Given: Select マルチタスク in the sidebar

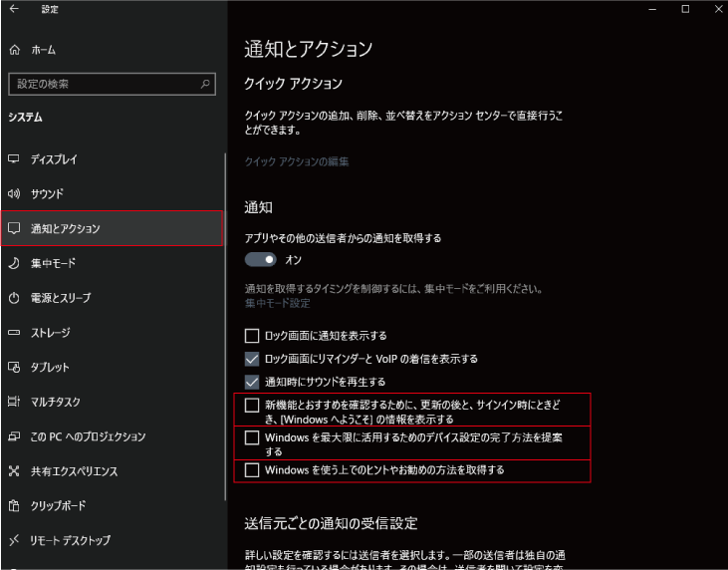Looking at the screenshot, I should pyautogui.click(x=56, y=402).
